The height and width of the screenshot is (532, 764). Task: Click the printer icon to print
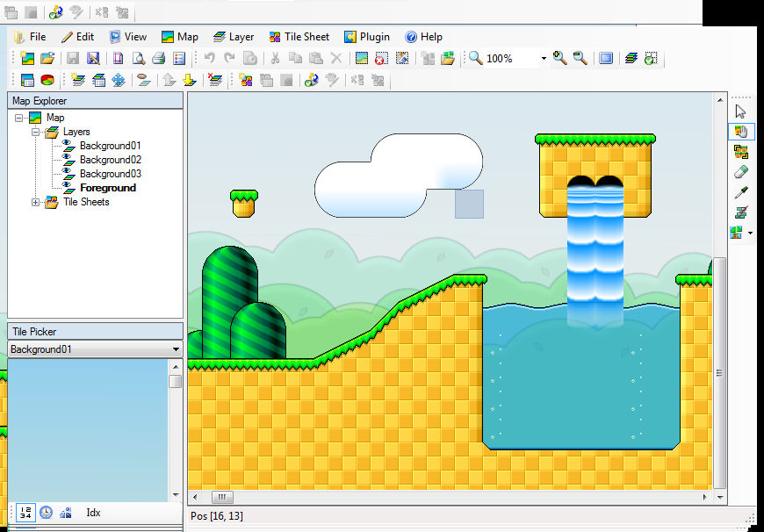[x=158, y=59]
